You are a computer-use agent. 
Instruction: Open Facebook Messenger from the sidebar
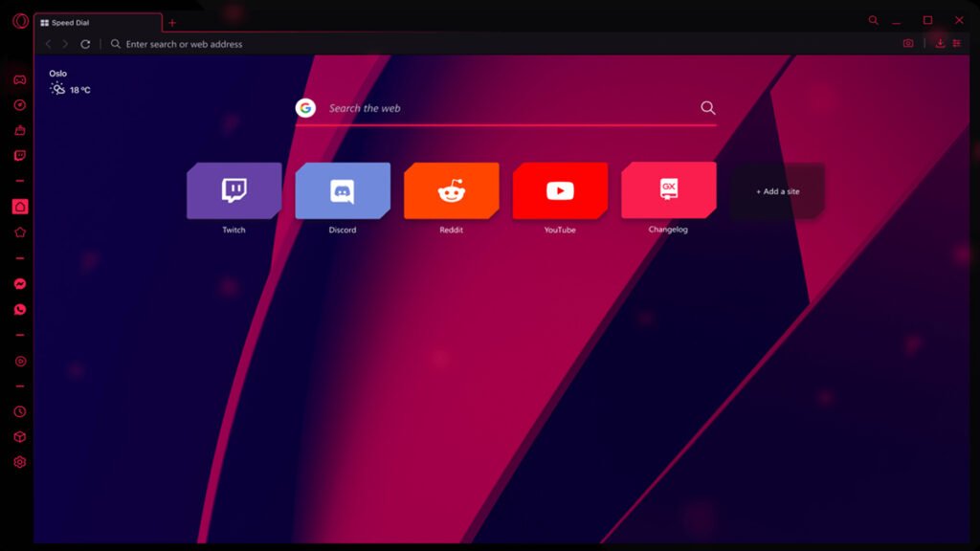coord(19,282)
